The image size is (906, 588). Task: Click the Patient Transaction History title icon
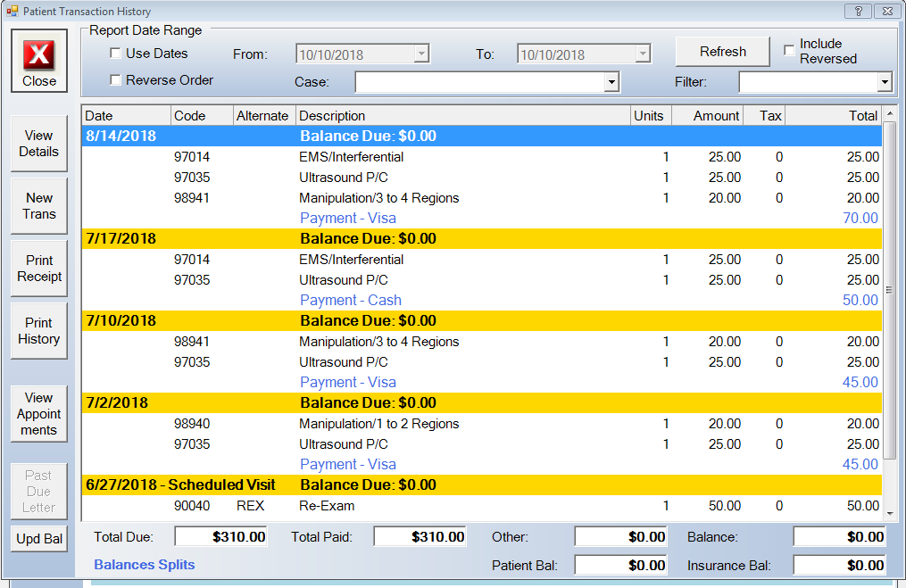(12, 11)
